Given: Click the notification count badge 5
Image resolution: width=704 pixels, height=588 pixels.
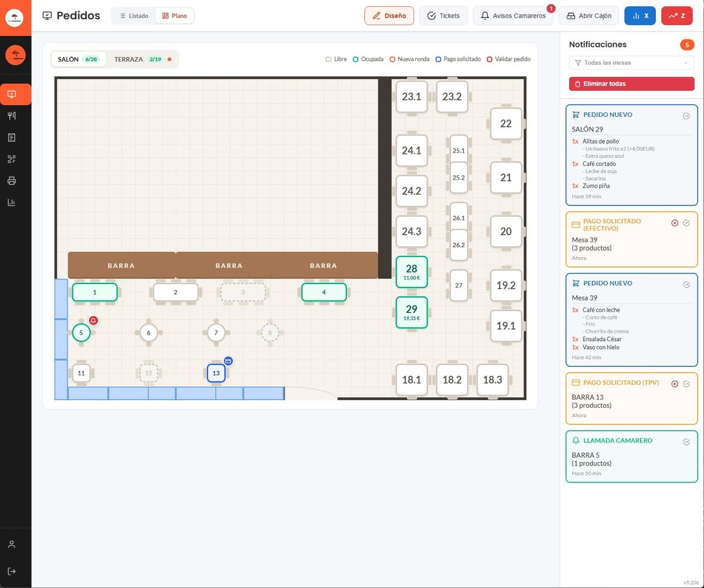Looking at the screenshot, I should coord(687,45).
